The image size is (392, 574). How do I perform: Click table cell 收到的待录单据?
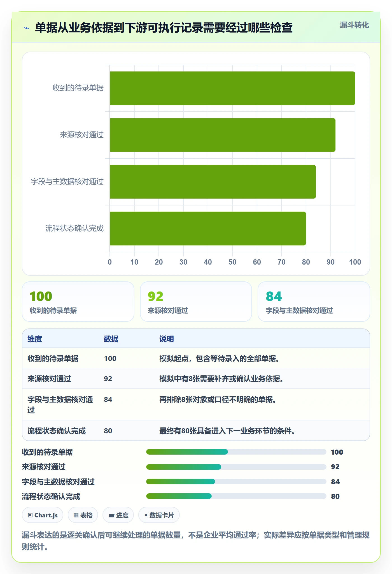tap(53, 358)
